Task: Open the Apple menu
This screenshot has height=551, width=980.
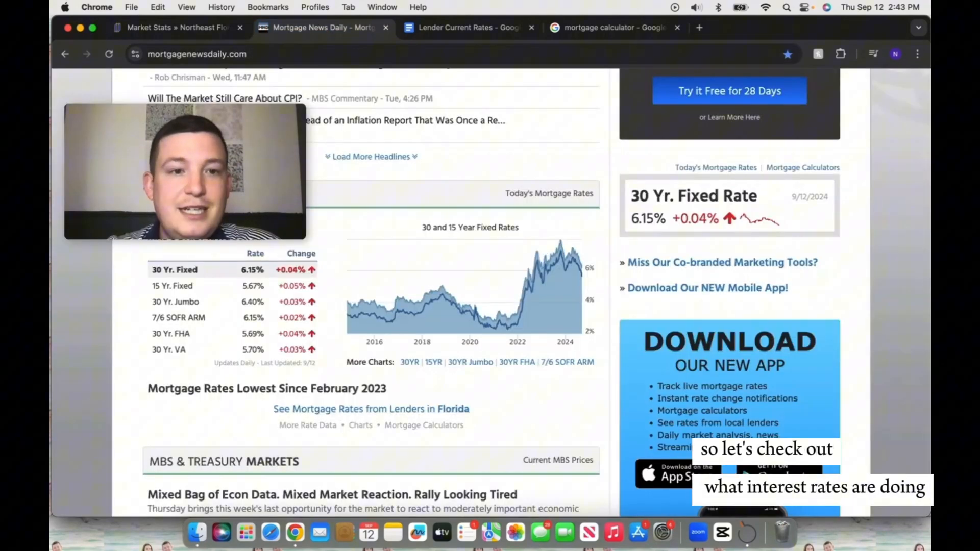Action: pyautogui.click(x=65, y=7)
